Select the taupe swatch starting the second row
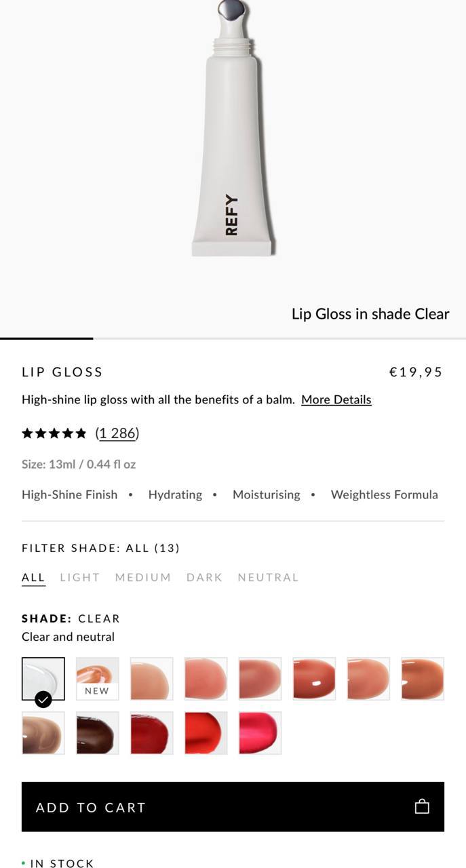466x868 pixels. point(43,733)
